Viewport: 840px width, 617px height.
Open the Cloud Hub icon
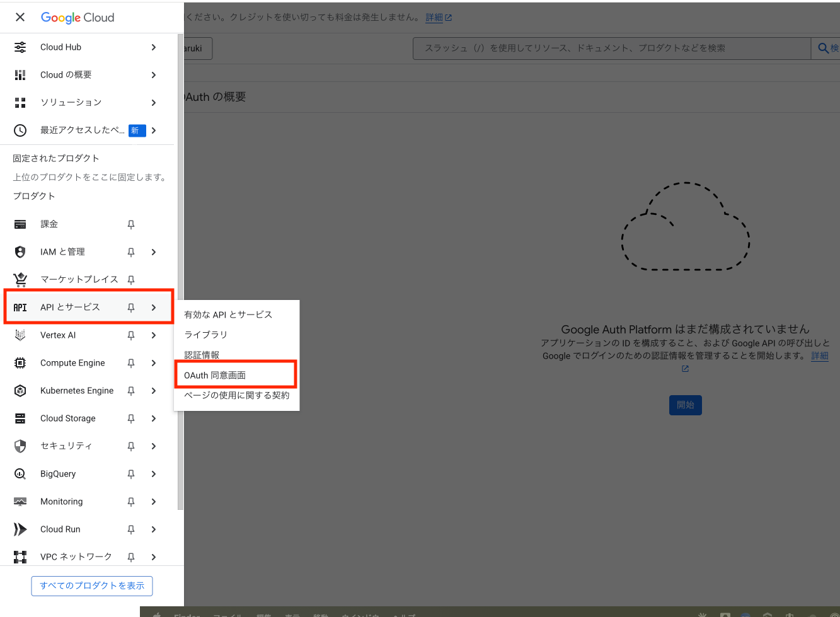coord(20,47)
